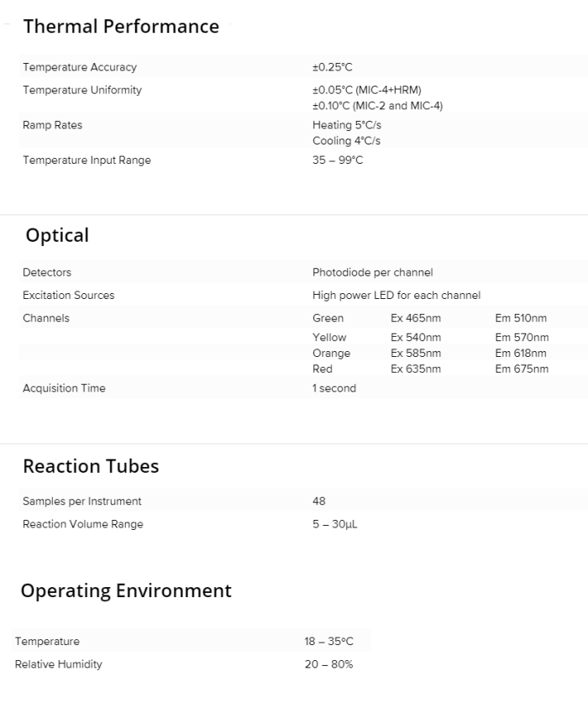The image size is (588, 708).
Task: Select the Em 675nm Red emission value
Action: (x=522, y=369)
